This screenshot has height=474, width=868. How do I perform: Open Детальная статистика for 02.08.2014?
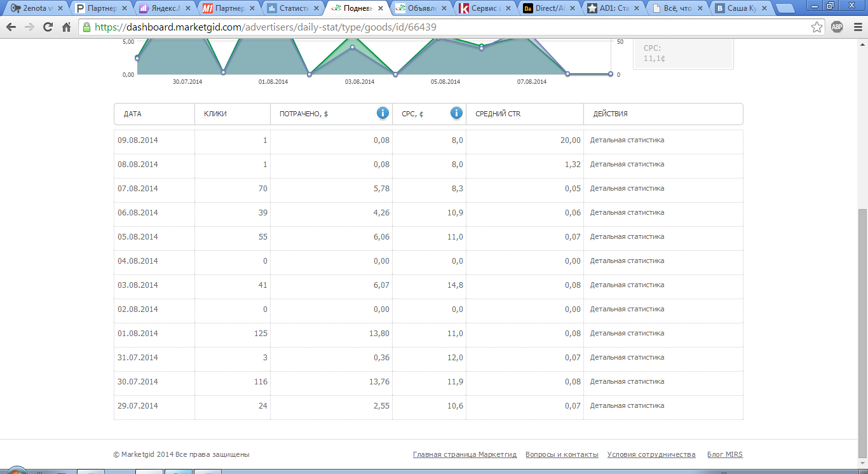(627, 309)
